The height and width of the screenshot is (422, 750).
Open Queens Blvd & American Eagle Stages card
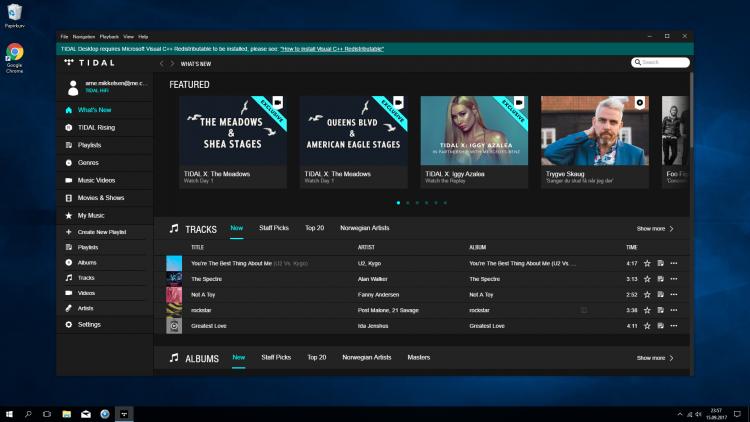click(x=353, y=142)
